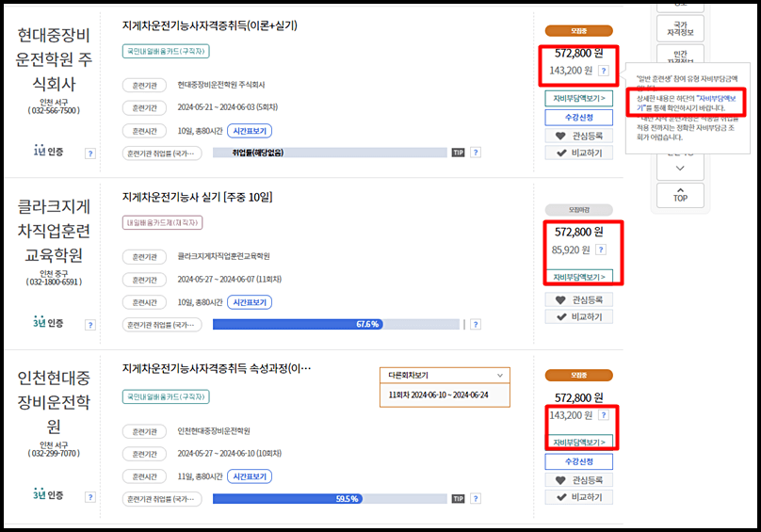
Task: Toggle 관심등록 heart for 인천현대중장비운전학원 course
Action: pos(579,480)
